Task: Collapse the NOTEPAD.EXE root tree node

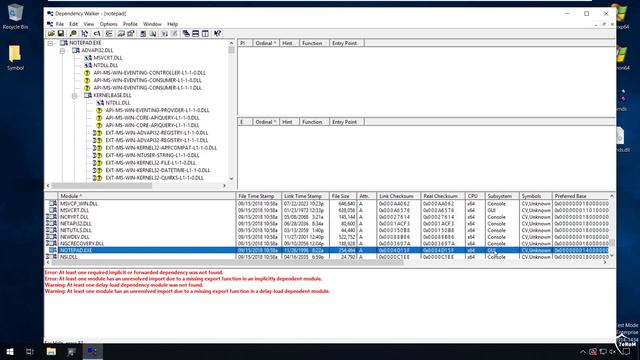Action: 50,43
